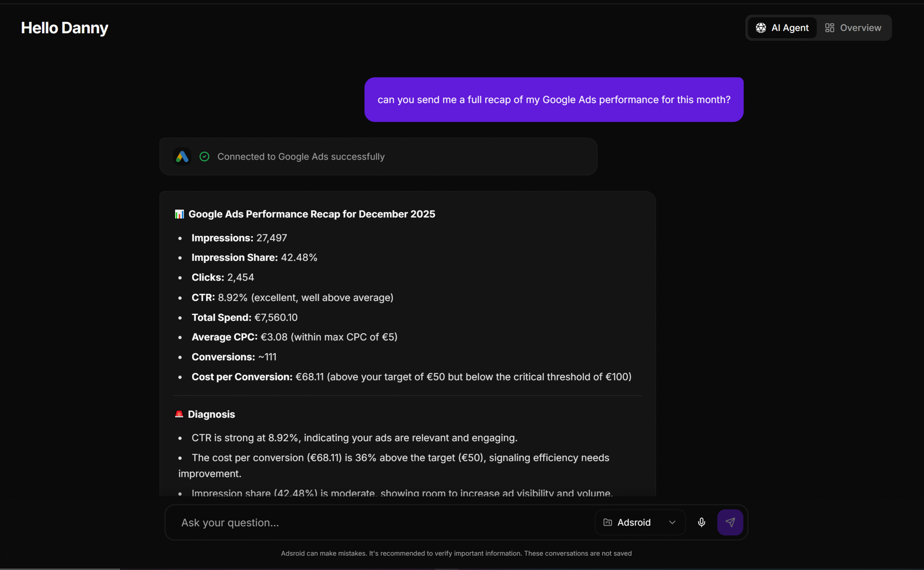Click the 'Diagnosis' section heading
The image size is (924, 570).
[211, 414]
